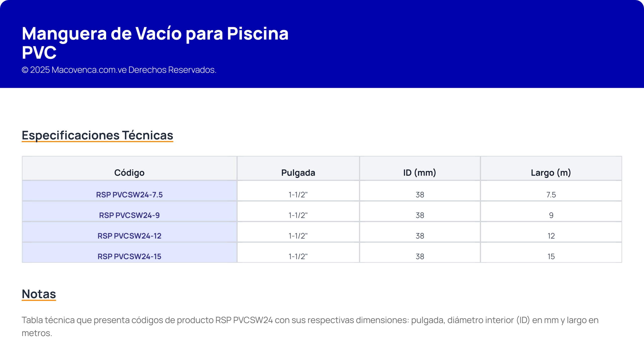The height and width of the screenshot is (357, 644).
Task: Click the length cell showing 9
Action: pyautogui.click(x=551, y=215)
